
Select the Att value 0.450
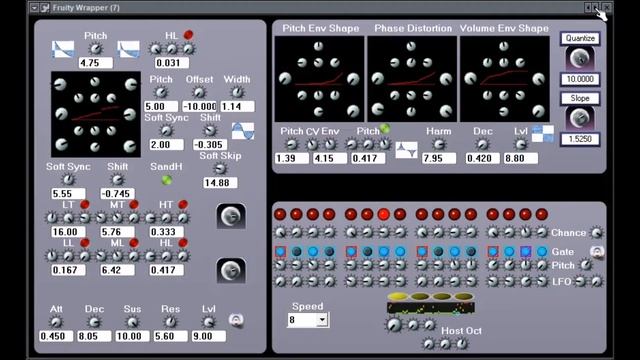click(56, 336)
